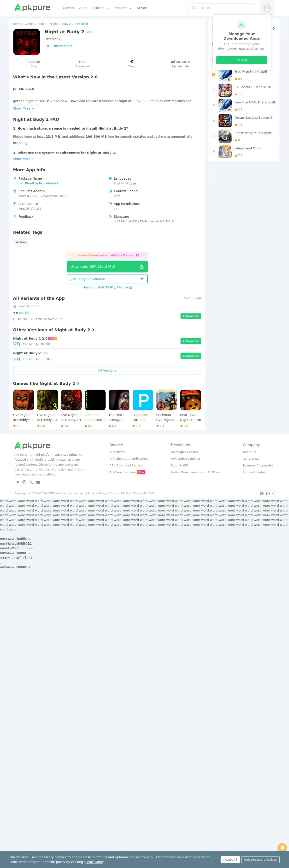Image resolution: width=289 pixels, height=868 pixels.
Task: Click the Car Parking Multiplayer icon
Action: pyautogui.click(x=225, y=136)
